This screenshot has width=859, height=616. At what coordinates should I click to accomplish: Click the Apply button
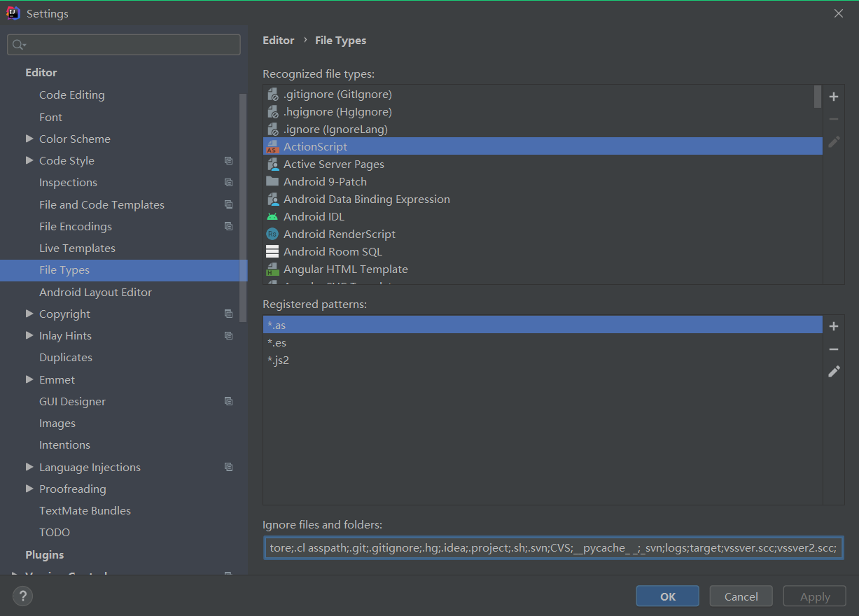tap(815, 596)
